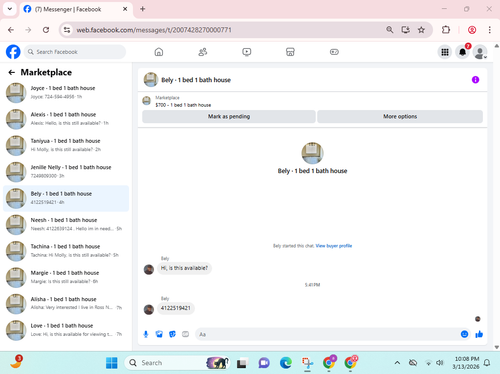The height and width of the screenshot is (374, 500).
Task: Open the Neesh - 1 bed 1 bath house chat
Action: 66,224
